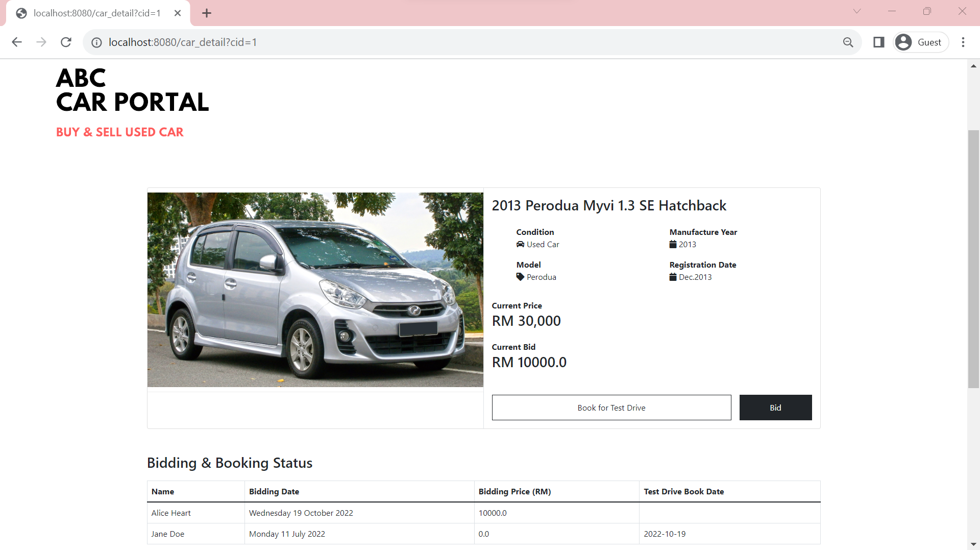Click the calendar icon beside Dec.2013
This screenshot has height=550, width=980.
click(x=673, y=277)
